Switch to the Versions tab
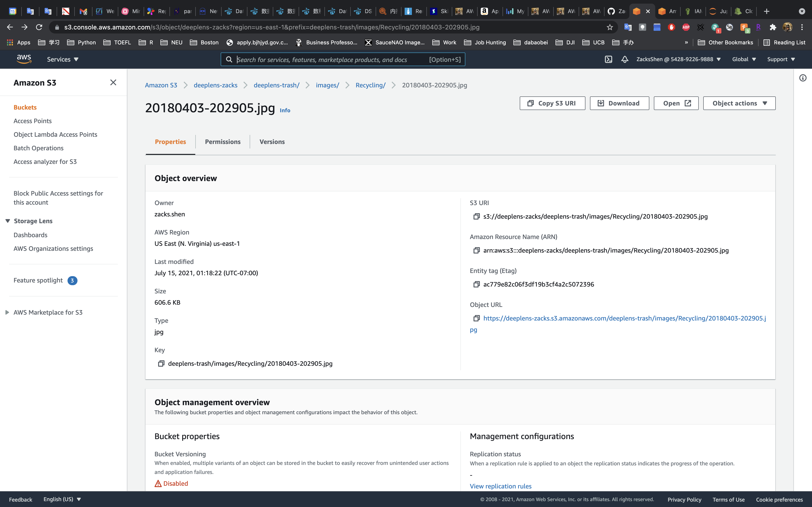This screenshot has height=507, width=812. tap(272, 142)
